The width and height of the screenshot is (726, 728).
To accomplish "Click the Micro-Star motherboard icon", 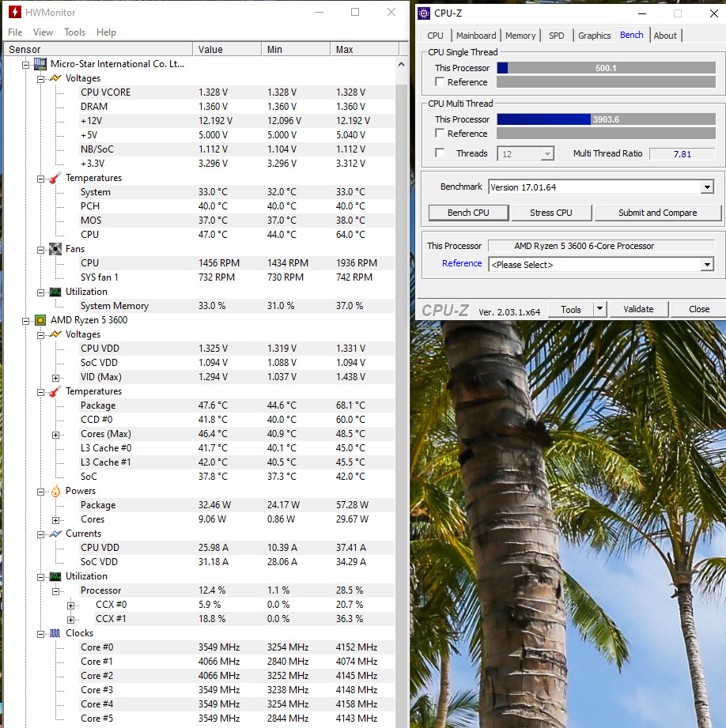I will [x=40, y=64].
